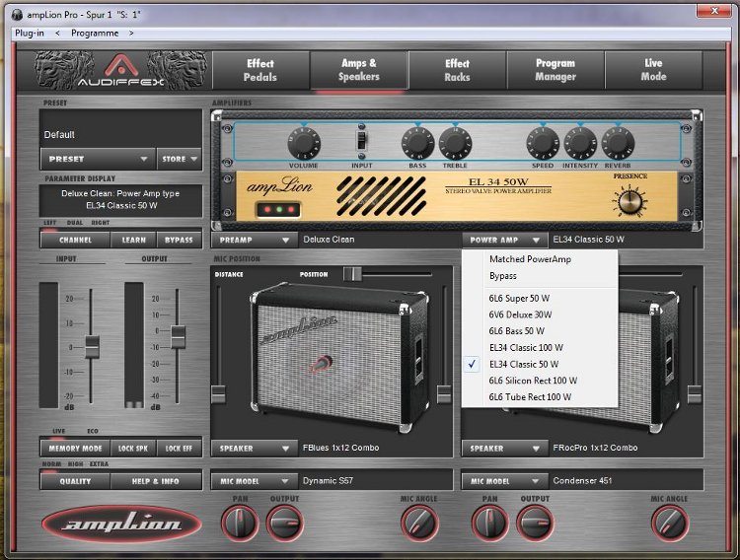The width and height of the screenshot is (740, 560).
Task: Click the left speaker Mic Angle knob
Action: (419, 523)
